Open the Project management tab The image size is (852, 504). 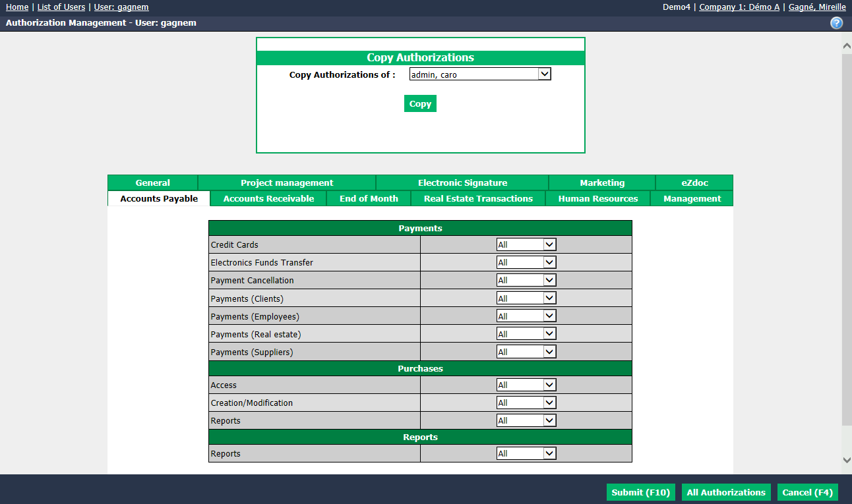tap(287, 182)
